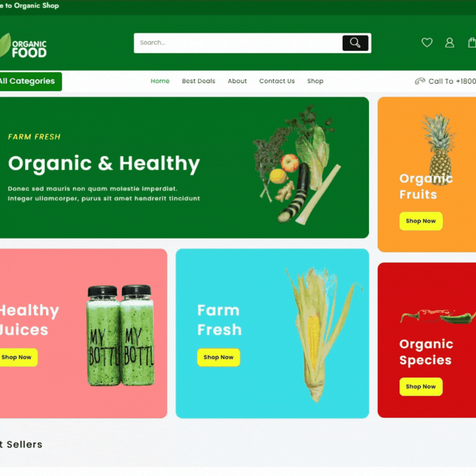Click inside the Search text field

tap(239, 43)
